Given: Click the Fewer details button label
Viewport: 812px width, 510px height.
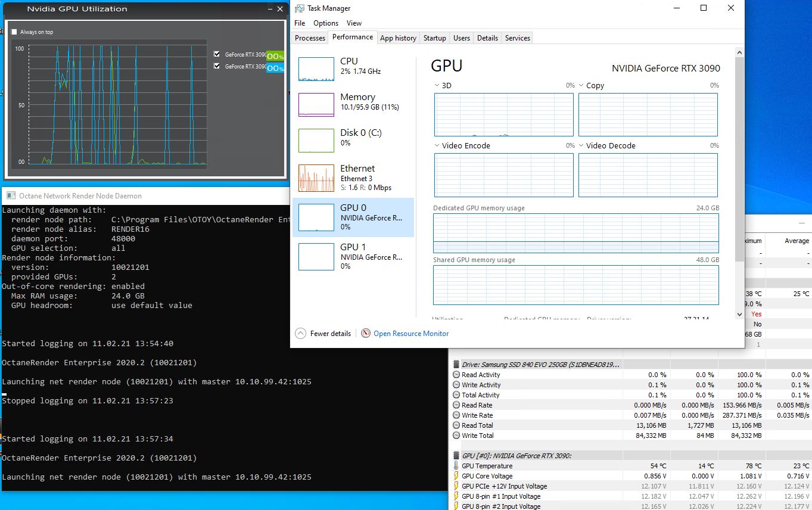Looking at the screenshot, I should 331,334.
